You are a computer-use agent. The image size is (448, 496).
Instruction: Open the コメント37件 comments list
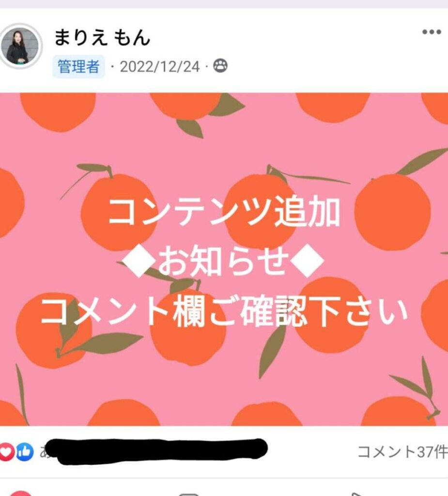pos(402,451)
